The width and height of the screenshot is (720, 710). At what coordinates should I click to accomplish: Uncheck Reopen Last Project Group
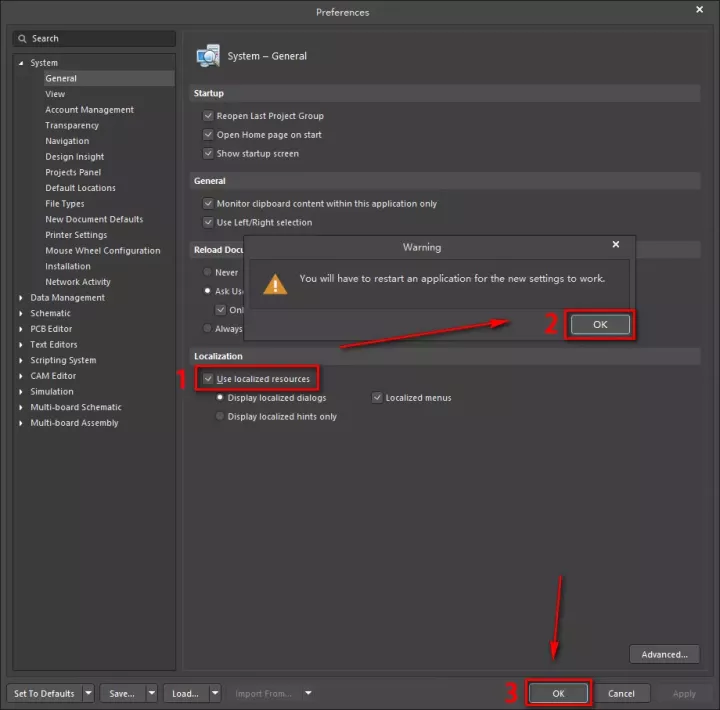208,116
